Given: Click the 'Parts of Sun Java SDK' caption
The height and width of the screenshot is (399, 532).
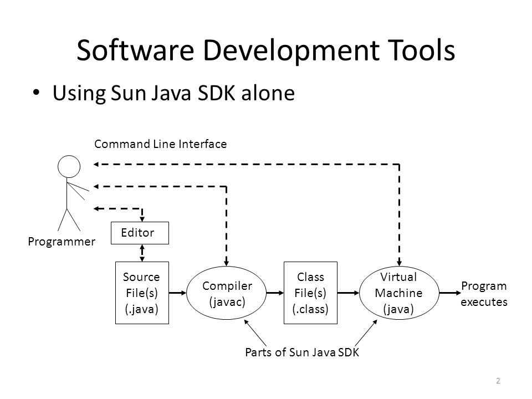Looking at the screenshot, I should [302, 352].
